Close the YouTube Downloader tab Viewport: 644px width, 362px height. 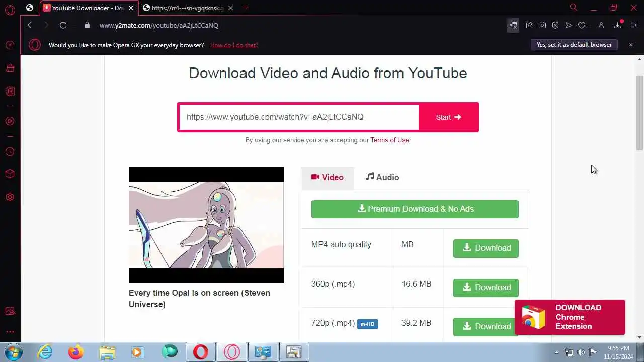(x=131, y=8)
